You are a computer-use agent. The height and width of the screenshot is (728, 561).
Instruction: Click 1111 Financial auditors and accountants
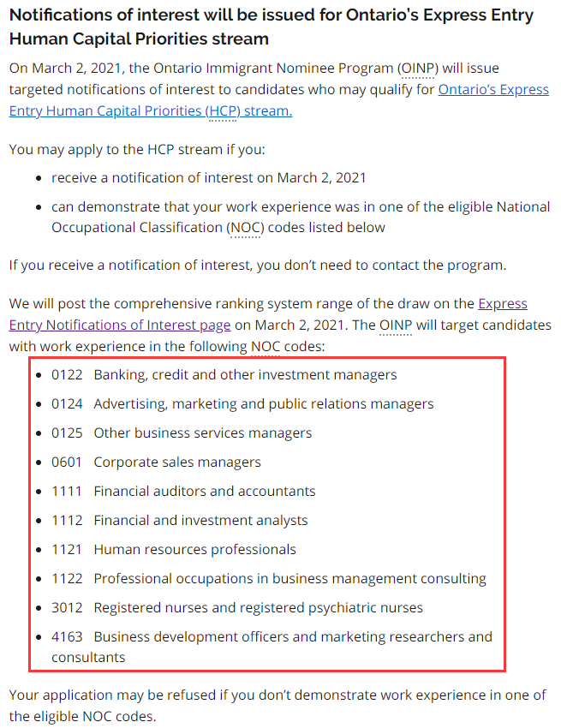click(182, 492)
